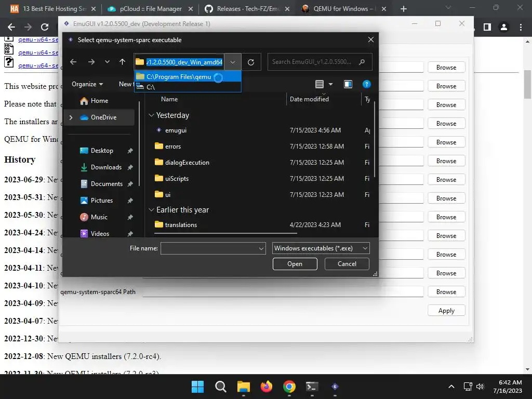Open Chrome three-dot menu
This screenshot has height=399, width=532.
click(x=521, y=27)
